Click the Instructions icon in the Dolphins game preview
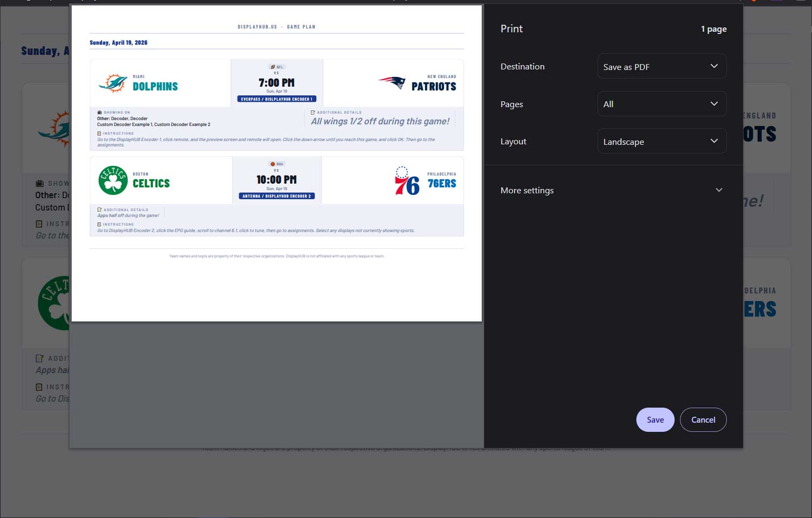 pyautogui.click(x=99, y=134)
